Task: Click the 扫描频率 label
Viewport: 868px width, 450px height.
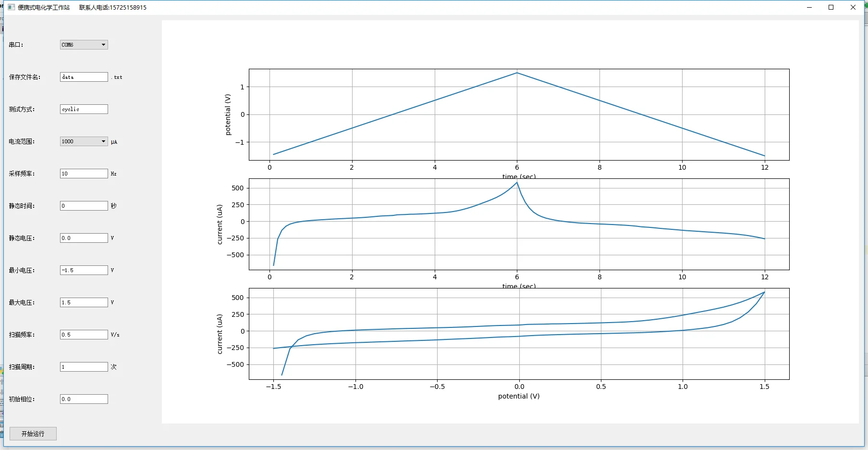Action: pyautogui.click(x=22, y=335)
